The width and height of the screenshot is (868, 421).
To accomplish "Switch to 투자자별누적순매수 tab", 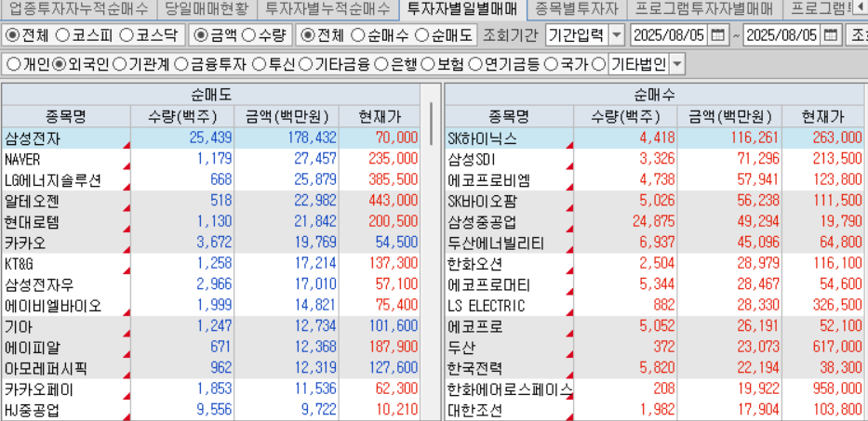I will (327, 8).
